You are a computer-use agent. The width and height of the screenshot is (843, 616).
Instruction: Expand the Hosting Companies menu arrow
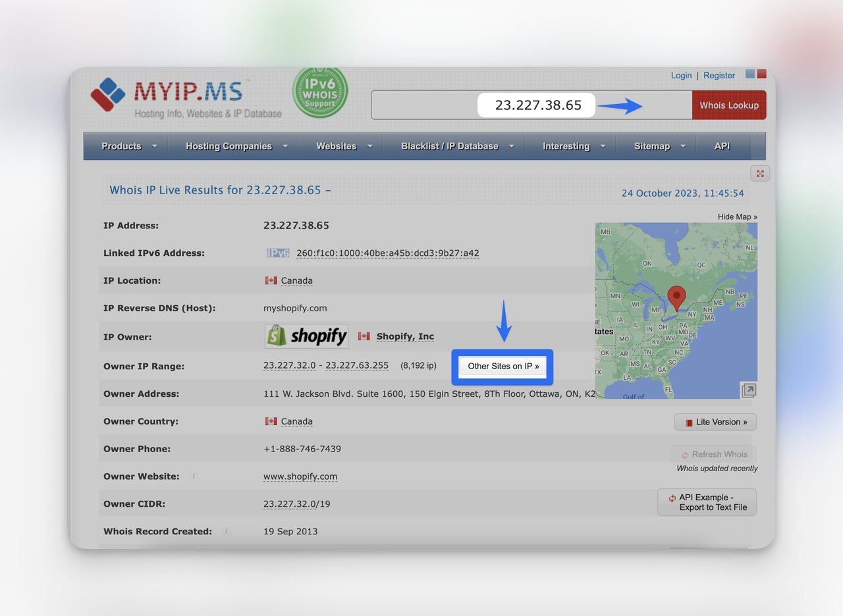285,146
